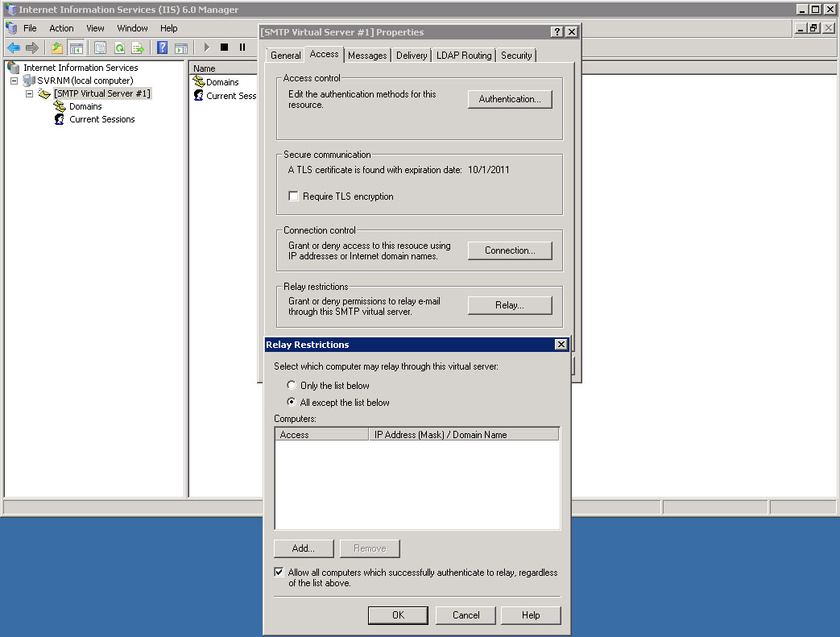This screenshot has width=840, height=637.
Task: Select the Only the list below option
Action: 291,385
